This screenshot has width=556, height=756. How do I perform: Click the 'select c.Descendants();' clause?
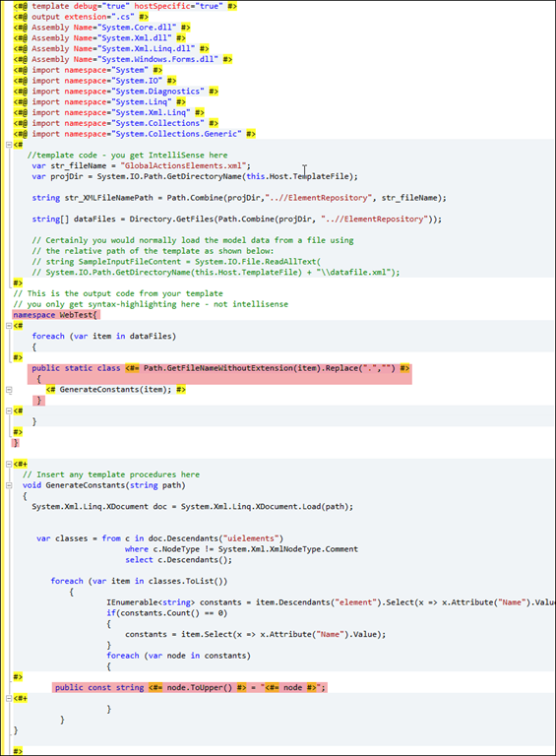[179, 560]
